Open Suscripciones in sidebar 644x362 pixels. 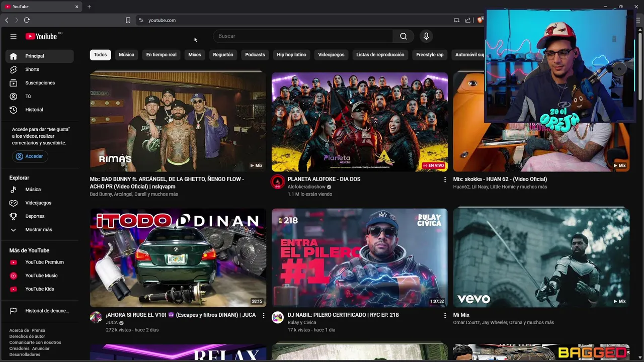point(40,83)
